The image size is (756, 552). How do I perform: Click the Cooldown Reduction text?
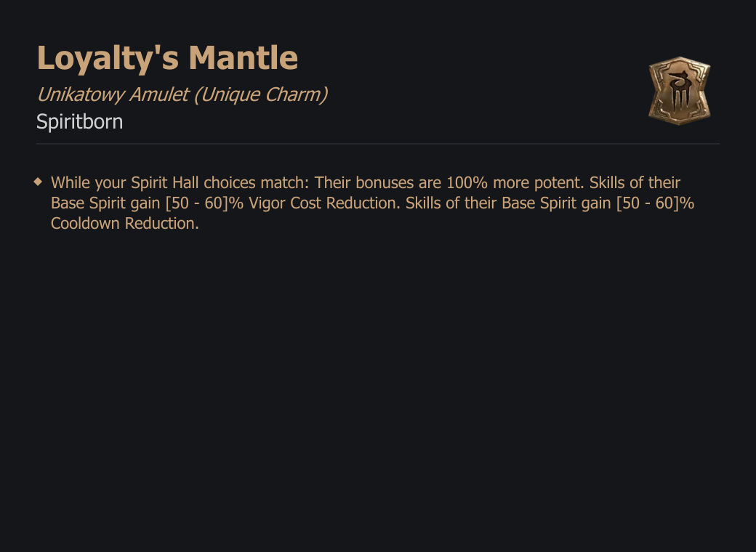tap(125, 224)
